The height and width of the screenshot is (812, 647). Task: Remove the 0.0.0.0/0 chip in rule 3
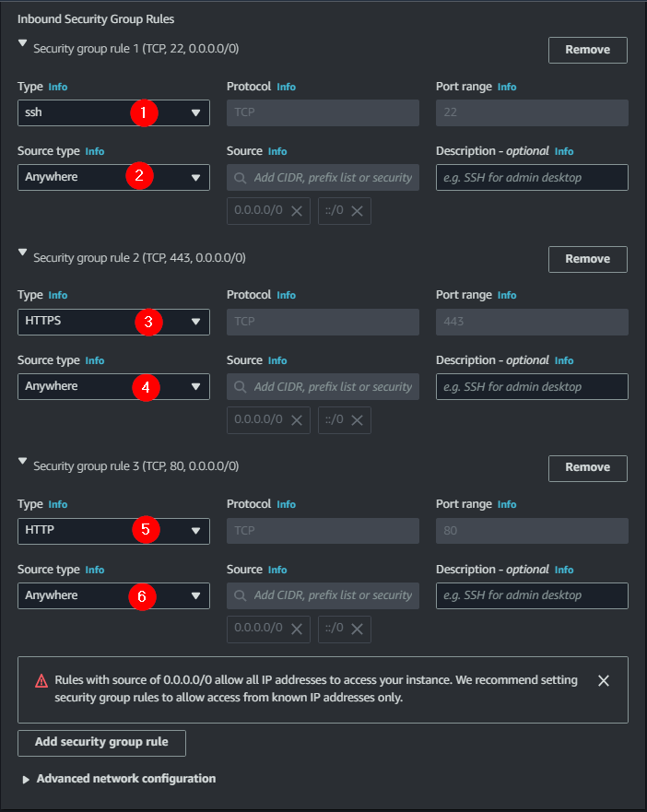(297, 630)
